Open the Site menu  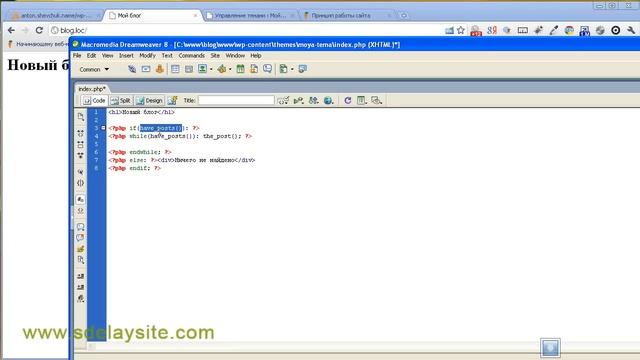pyautogui.click(x=215, y=56)
